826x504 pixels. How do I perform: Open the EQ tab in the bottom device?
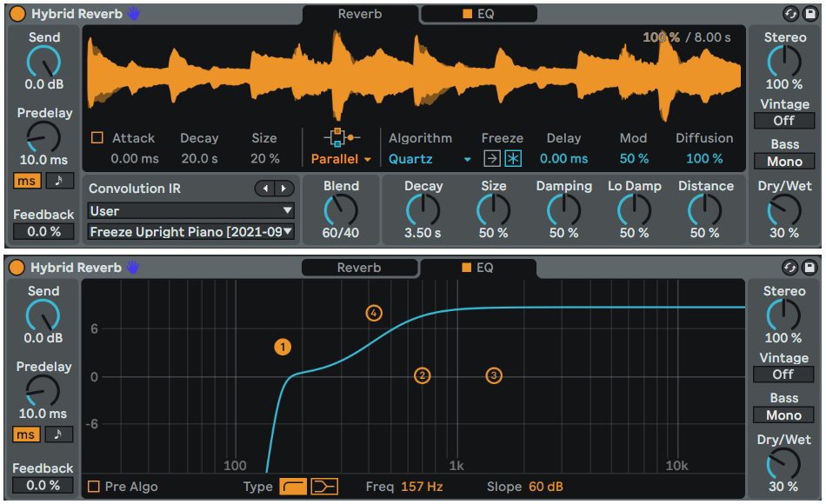(x=478, y=268)
